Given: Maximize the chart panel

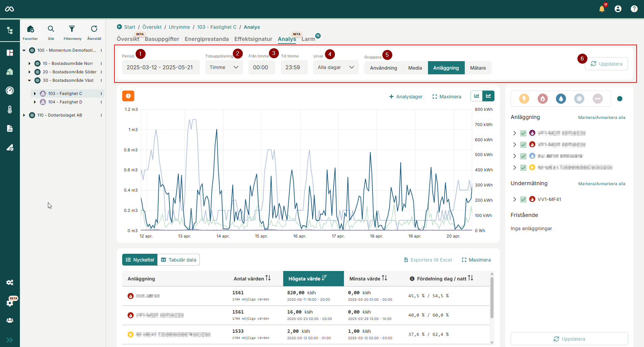Looking at the screenshot, I should coord(447,97).
